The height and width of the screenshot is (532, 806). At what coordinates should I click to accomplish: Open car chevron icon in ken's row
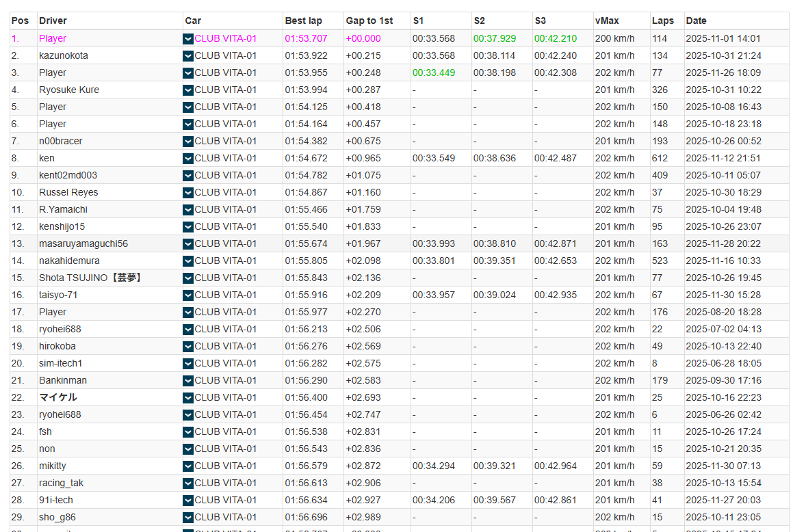[x=188, y=159]
